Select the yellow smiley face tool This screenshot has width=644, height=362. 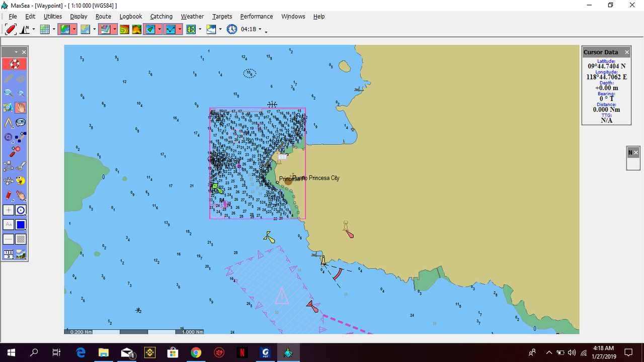coord(21,180)
